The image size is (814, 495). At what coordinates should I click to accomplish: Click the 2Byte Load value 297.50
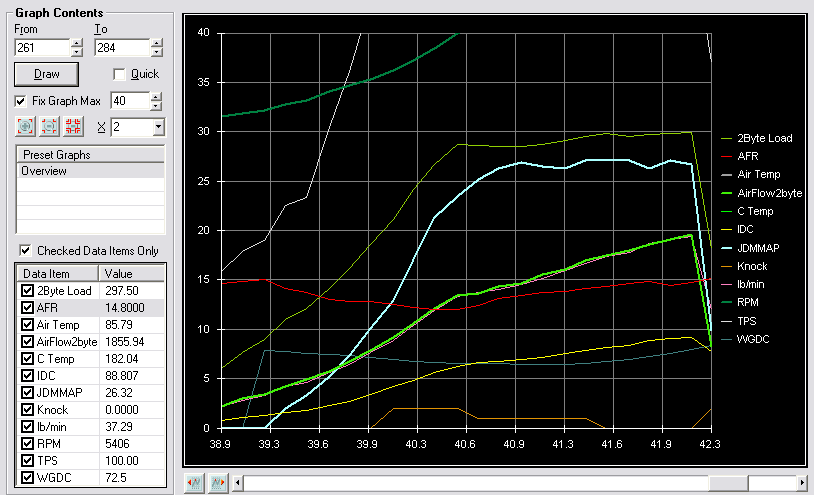(x=122, y=291)
